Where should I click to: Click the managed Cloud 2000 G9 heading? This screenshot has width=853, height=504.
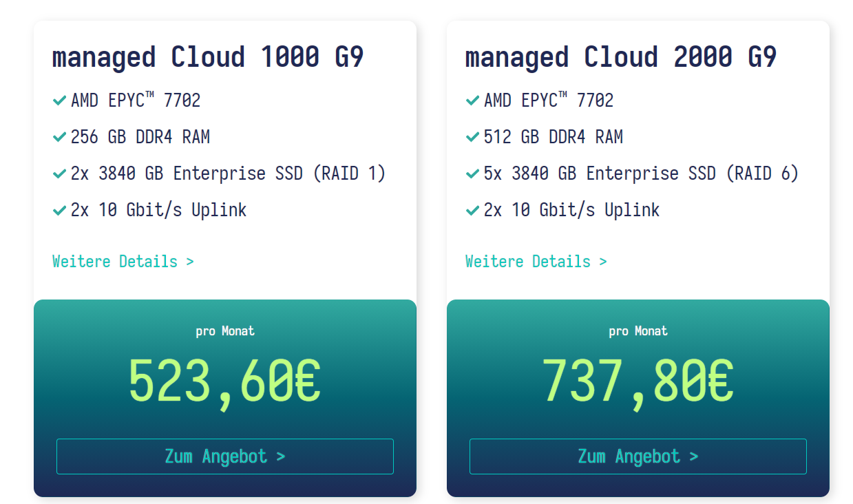(x=621, y=57)
